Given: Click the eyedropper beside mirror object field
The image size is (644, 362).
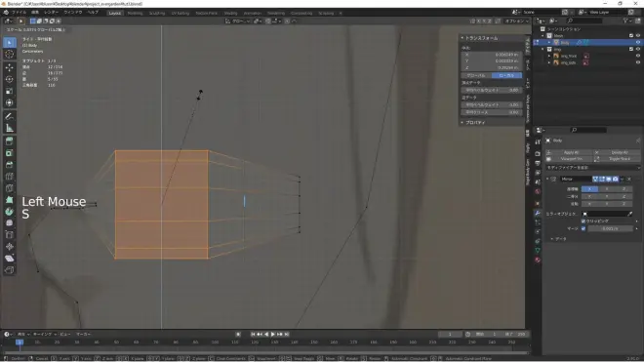Looking at the screenshot, I should [x=630, y=214].
